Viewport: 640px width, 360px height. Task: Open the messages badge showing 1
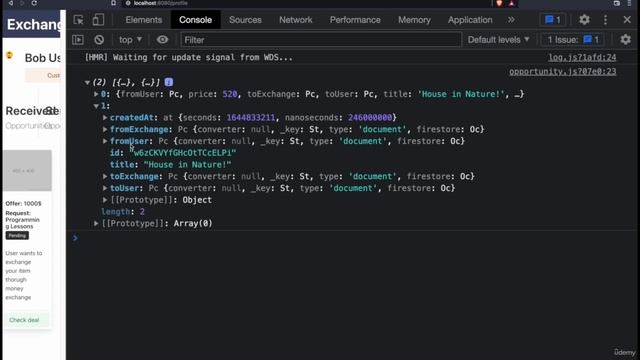553,20
